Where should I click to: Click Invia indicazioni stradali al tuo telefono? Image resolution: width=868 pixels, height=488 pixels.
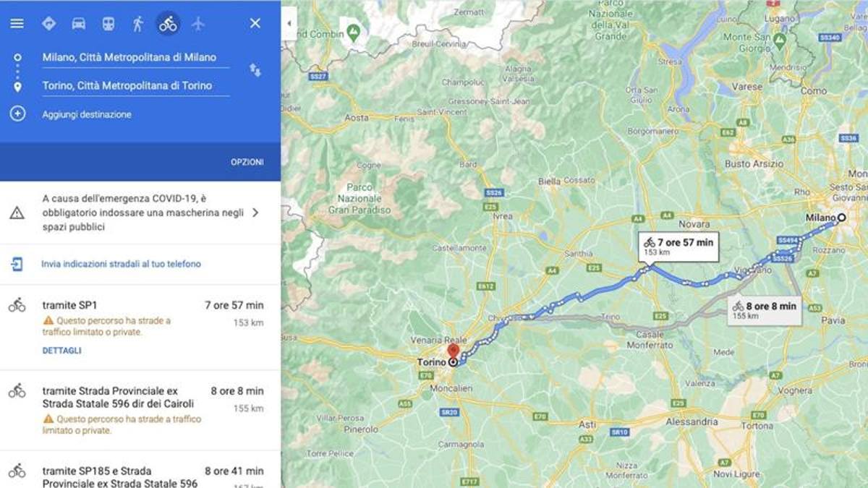tap(121, 264)
